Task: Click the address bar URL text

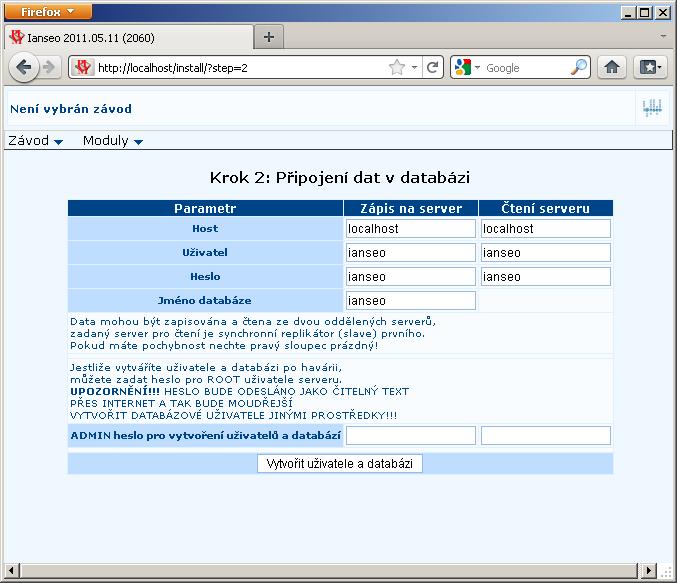Action: 173,68
